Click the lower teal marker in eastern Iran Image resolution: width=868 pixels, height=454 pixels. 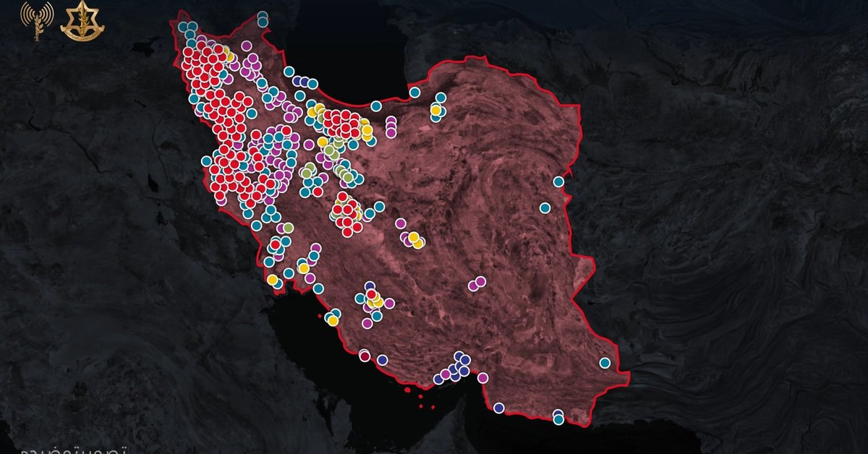click(x=545, y=208)
